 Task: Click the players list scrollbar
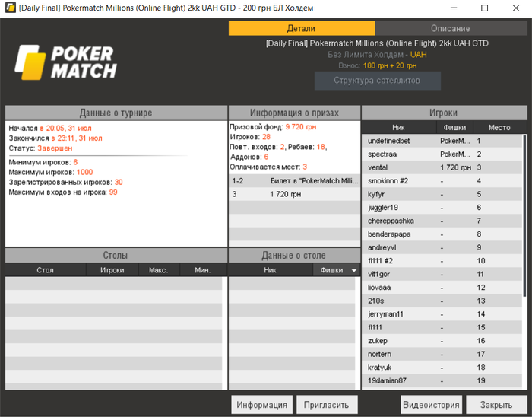tap(525, 216)
